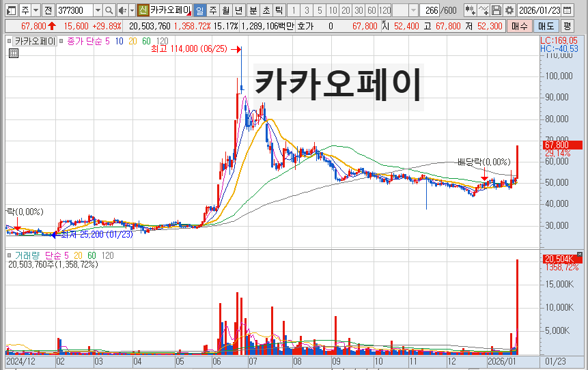
Task: Select interval 60 button
Action: [372, 10]
